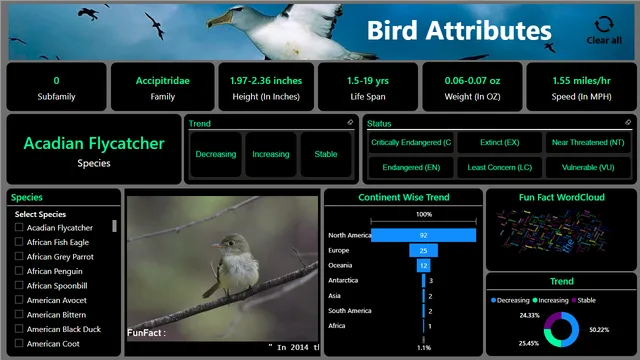Check the American Black Duck checkbox
Image resolution: width=640 pixels, height=360 pixels.
(x=19, y=329)
